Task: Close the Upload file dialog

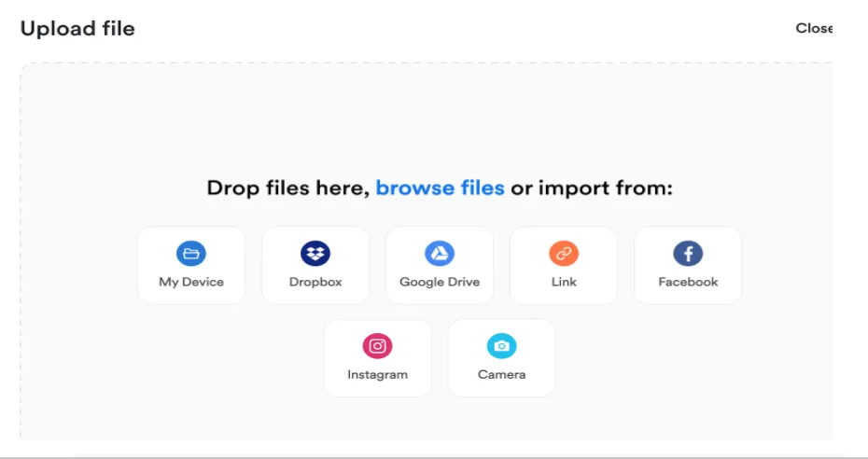Action: click(814, 28)
